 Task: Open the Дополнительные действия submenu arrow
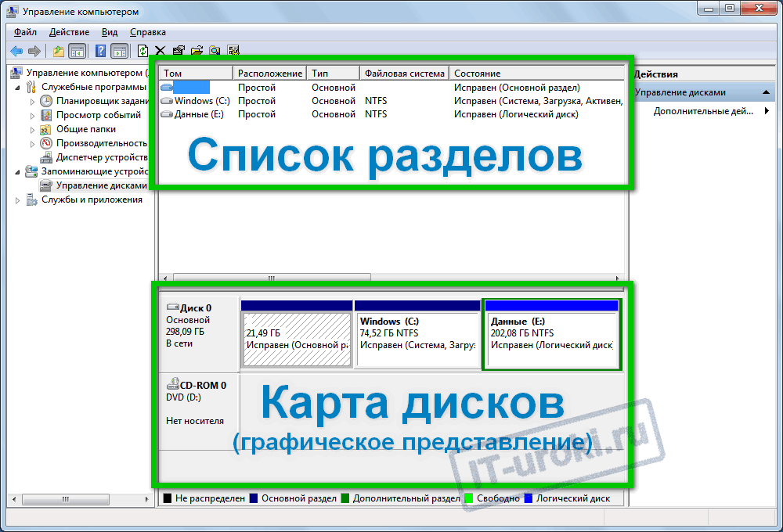click(x=767, y=111)
